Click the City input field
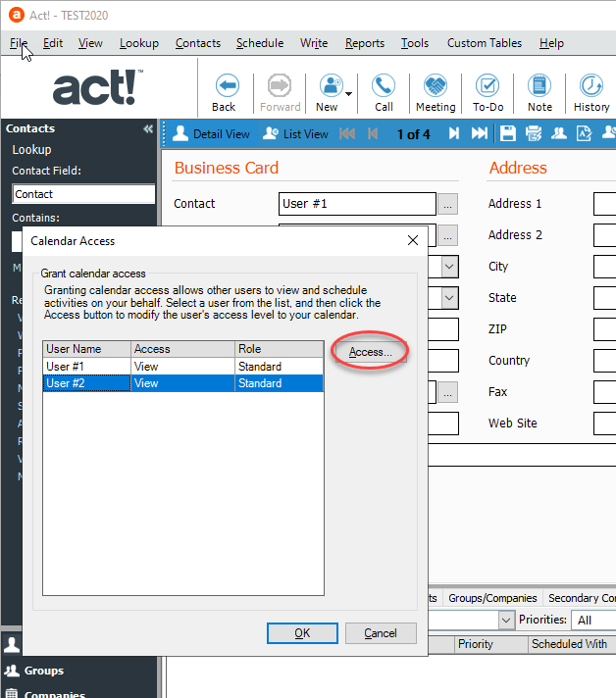Image resolution: width=616 pixels, height=698 pixels. pos(605,267)
